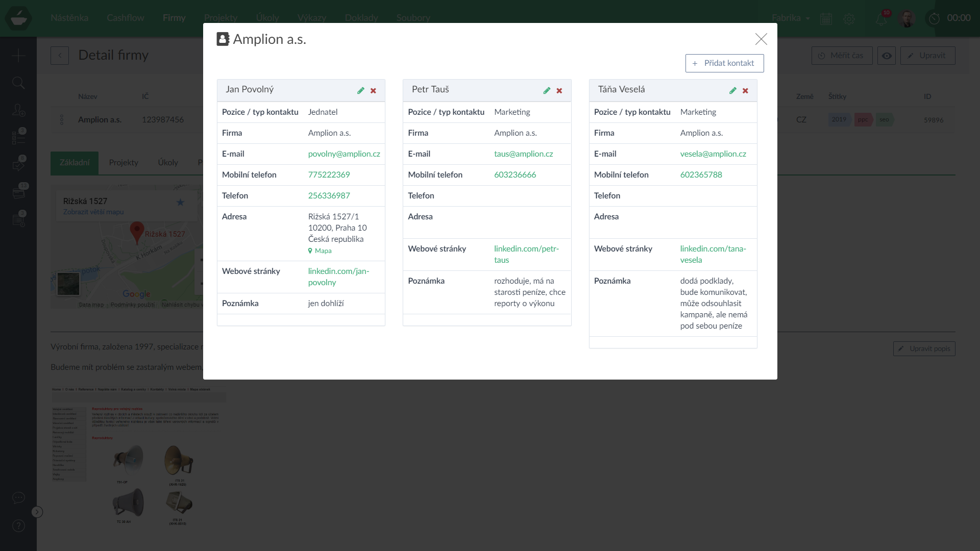Expand the left sidebar with chevron
The height and width of the screenshot is (551, 980).
37,512
